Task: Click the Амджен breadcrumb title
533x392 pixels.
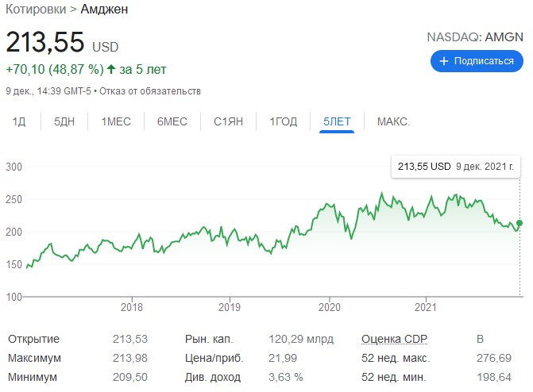Action: tap(104, 10)
